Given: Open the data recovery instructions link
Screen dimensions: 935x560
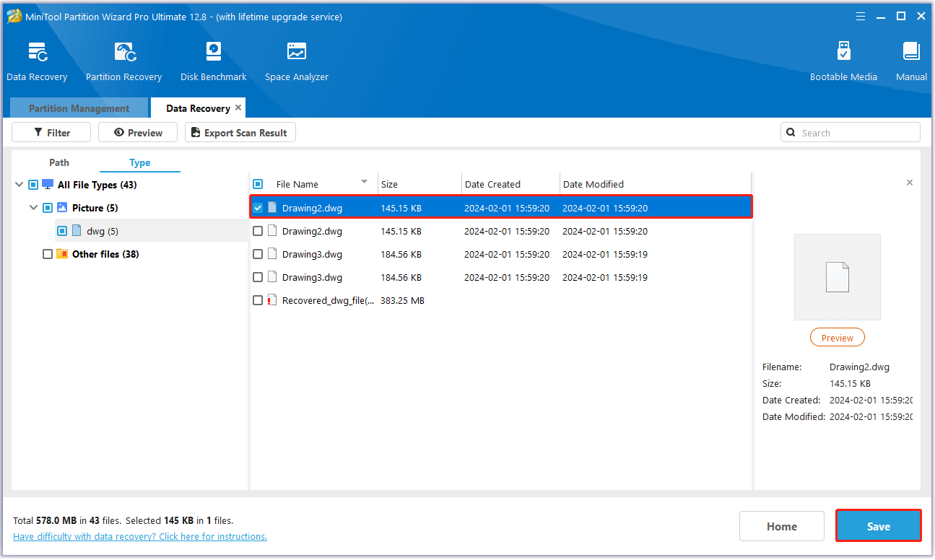Looking at the screenshot, I should tap(140, 536).
